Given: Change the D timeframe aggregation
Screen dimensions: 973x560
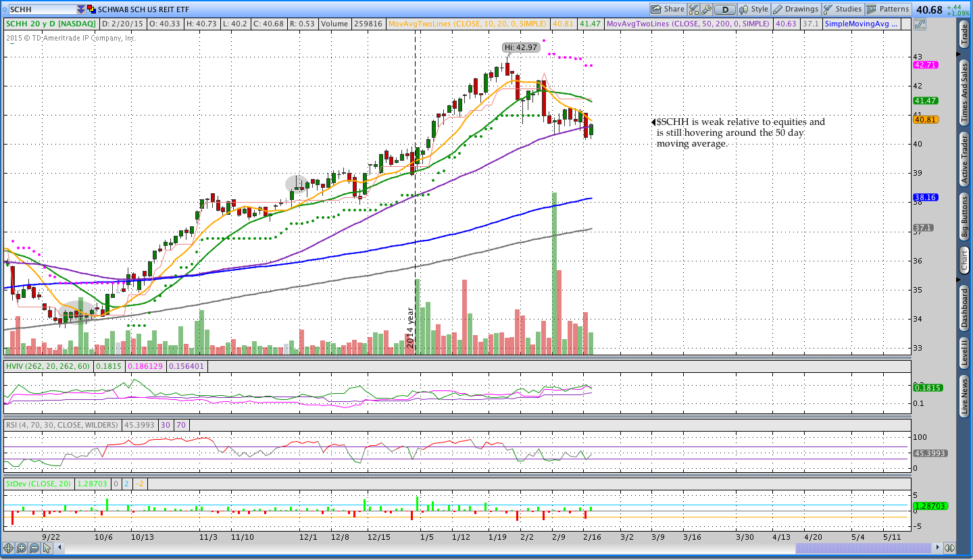Looking at the screenshot, I should click(x=726, y=9).
